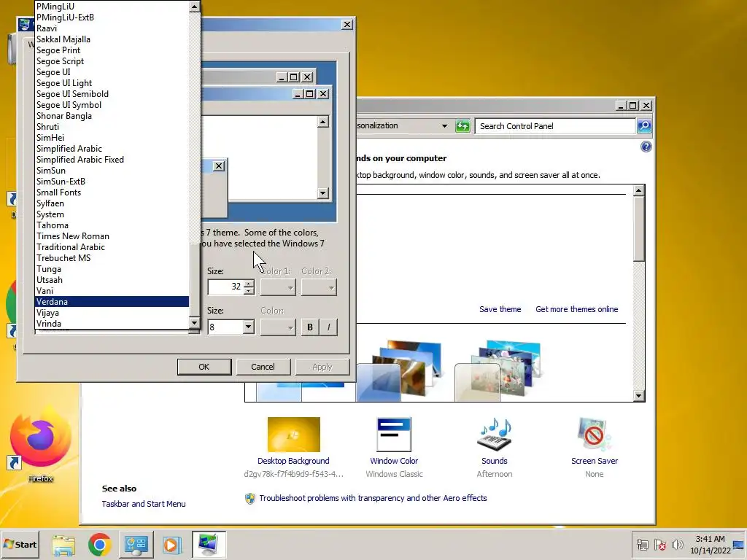Viewport: 747px width, 560px height.
Task: Expand the address bar history dropdown arrow
Action: click(x=444, y=126)
